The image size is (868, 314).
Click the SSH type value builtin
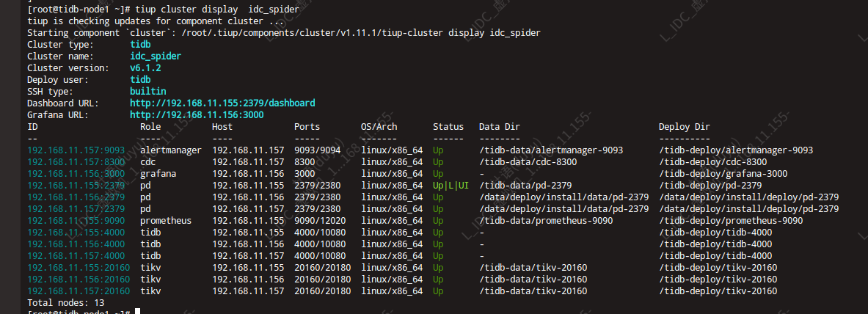click(147, 92)
